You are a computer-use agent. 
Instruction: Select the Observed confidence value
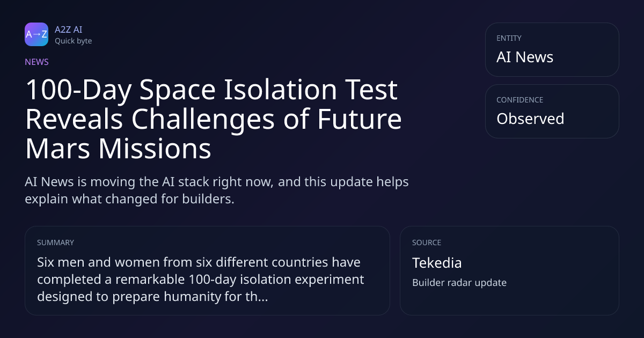tap(530, 119)
